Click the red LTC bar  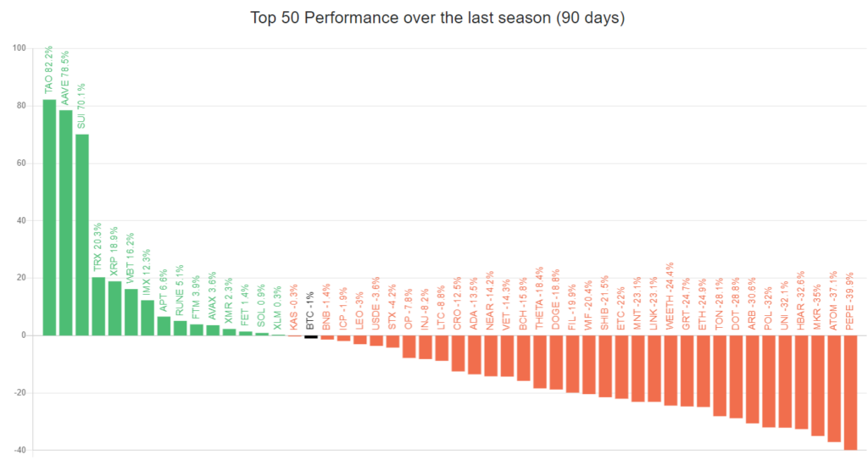442,347
